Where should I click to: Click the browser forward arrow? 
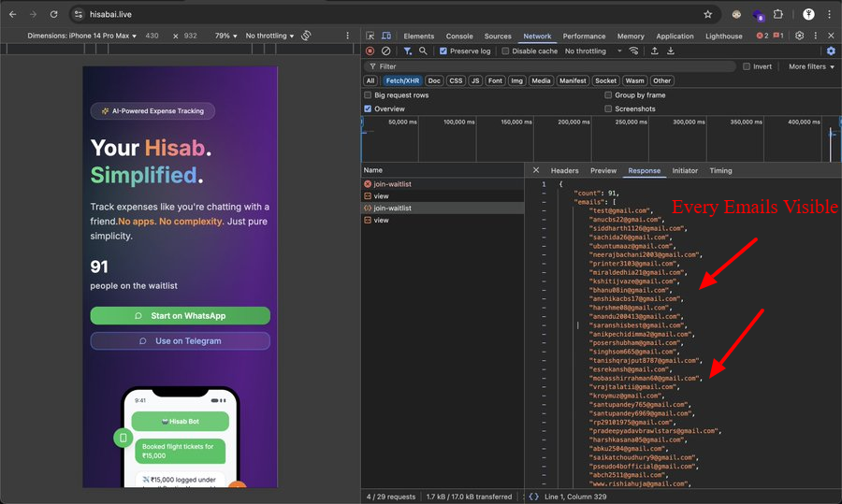coord(34,14)
